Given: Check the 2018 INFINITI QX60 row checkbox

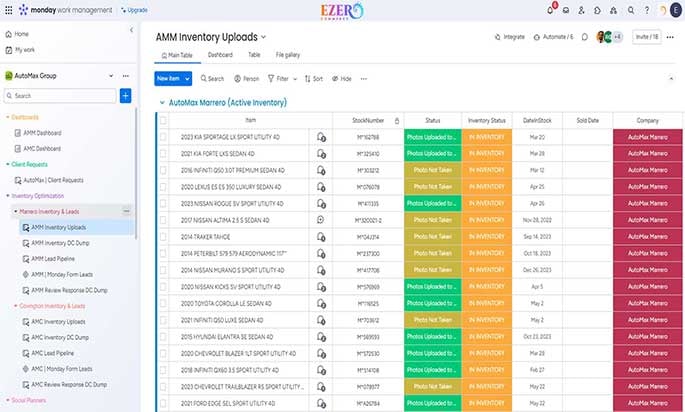Looking at the screenshot, I should click(x=163, y=370).
